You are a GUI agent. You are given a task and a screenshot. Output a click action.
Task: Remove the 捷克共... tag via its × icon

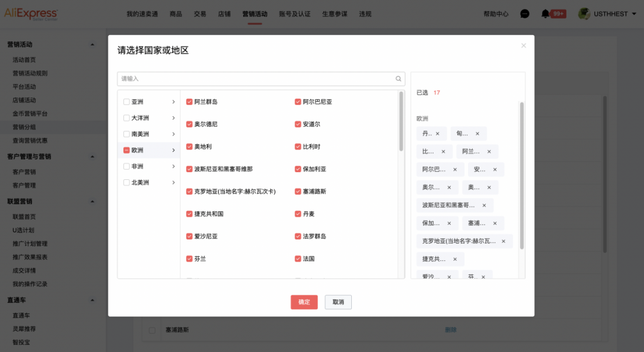coord(455,259)
